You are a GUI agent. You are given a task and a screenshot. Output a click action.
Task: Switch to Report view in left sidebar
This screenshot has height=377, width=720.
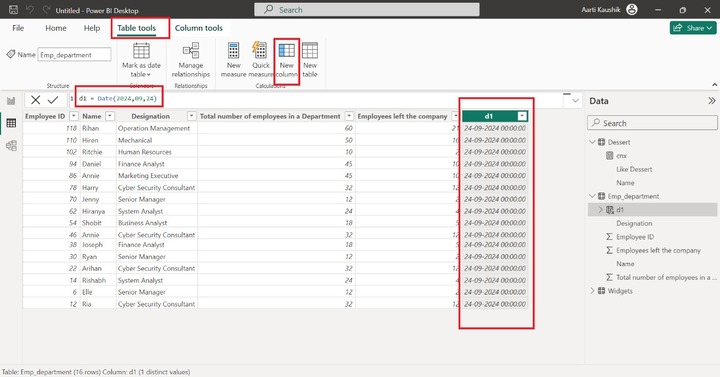(11, 101)
